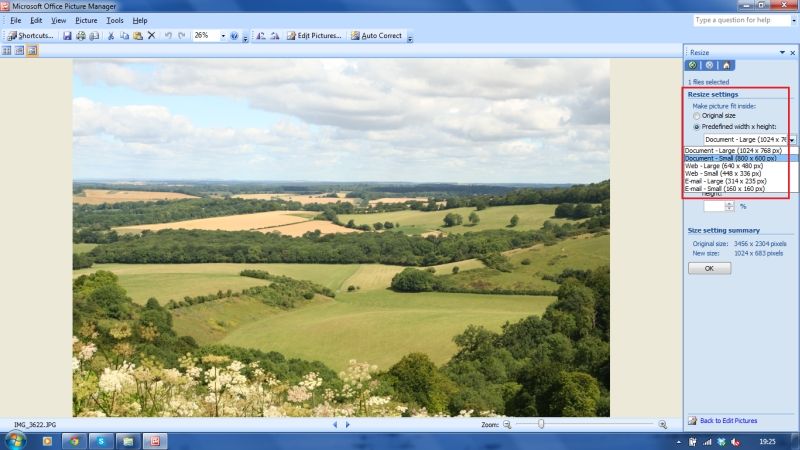Click the Delete X icon in the toolbar
800x450 pixels.
click(151, 36)
